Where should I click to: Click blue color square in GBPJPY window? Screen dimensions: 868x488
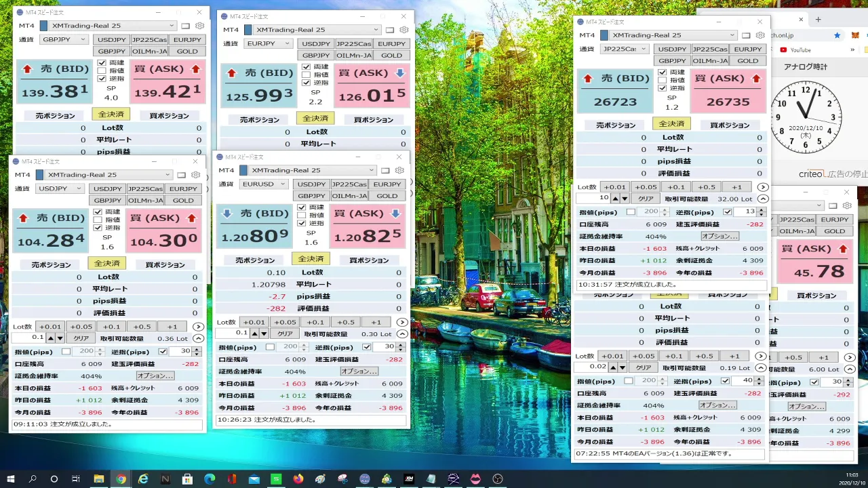coord(44,26)
